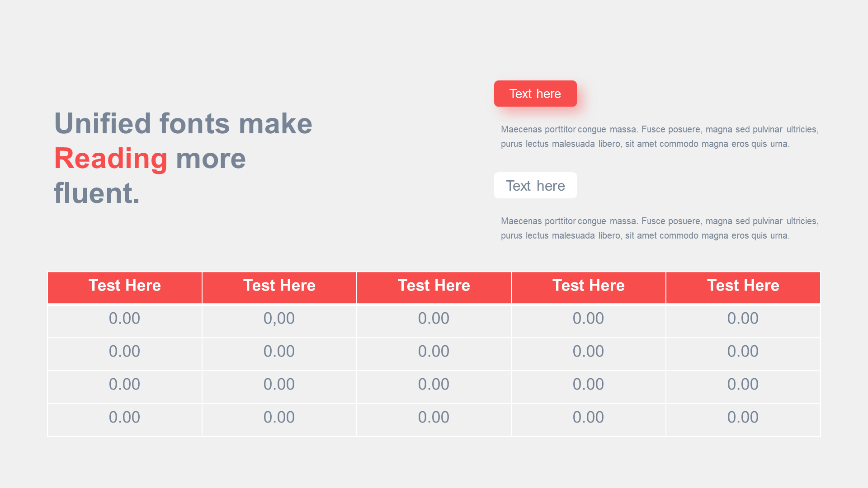Image resolution: width=868 pixels, height=488 pixels.
Task: Click the red 'Text here' button
Action: click(535, 94)
